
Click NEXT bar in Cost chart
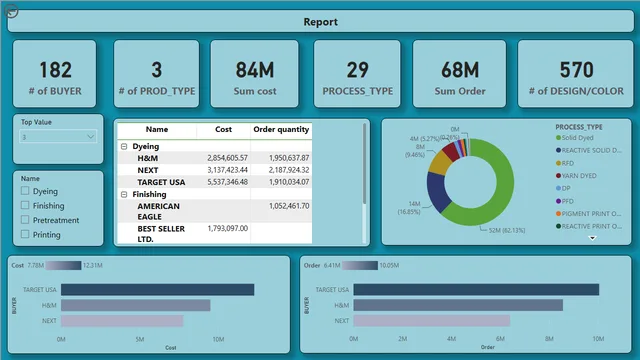pyautogui.click(x=122, y=320)
